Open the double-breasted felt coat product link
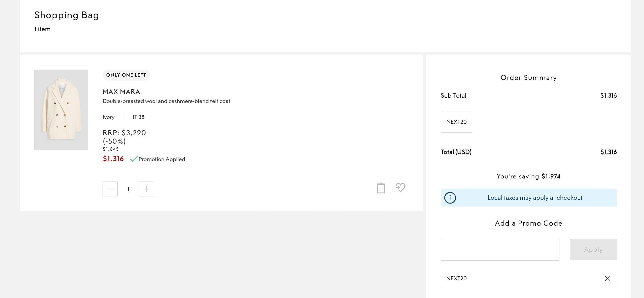This screenshot has width=644, height=298. [x=166, y=101]
